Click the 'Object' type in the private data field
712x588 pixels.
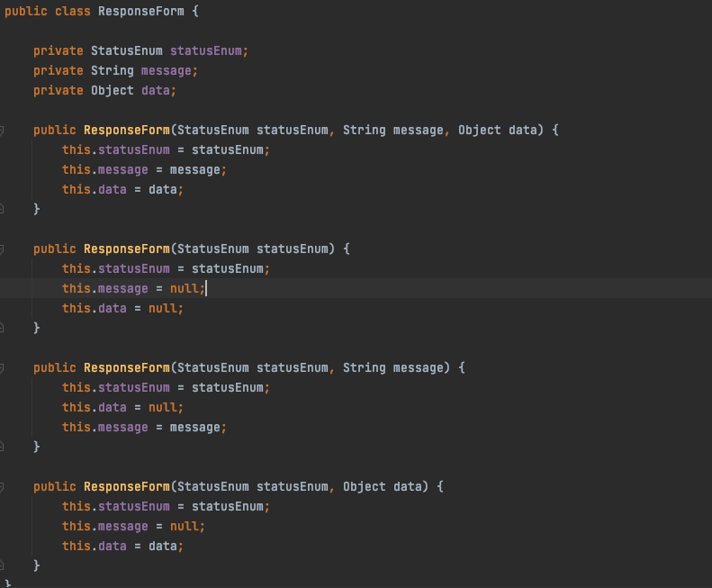(113, 90)
